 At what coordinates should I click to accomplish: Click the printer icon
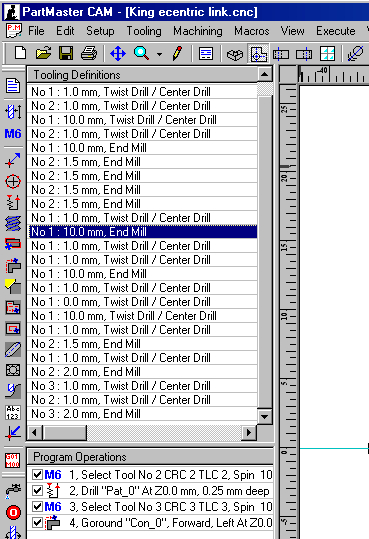coord(89,54)
